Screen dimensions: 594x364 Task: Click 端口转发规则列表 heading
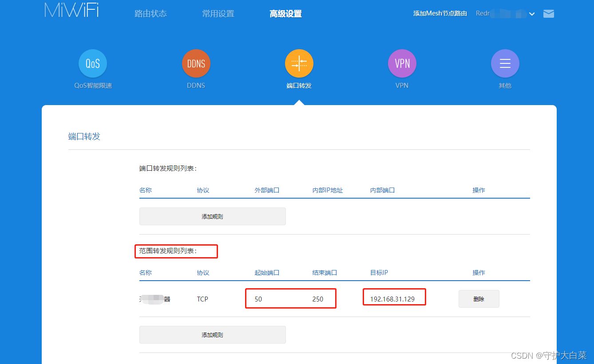pyautogui.click(x=168, y=168)
